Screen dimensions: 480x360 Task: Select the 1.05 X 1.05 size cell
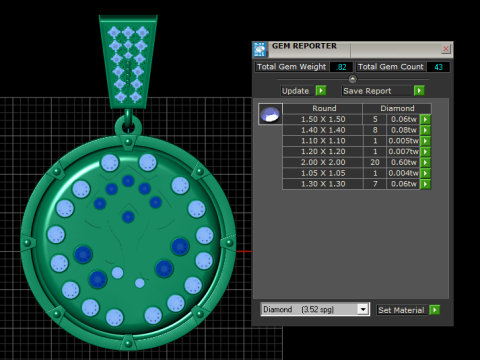pyautogui.click(x=323, y=173)
